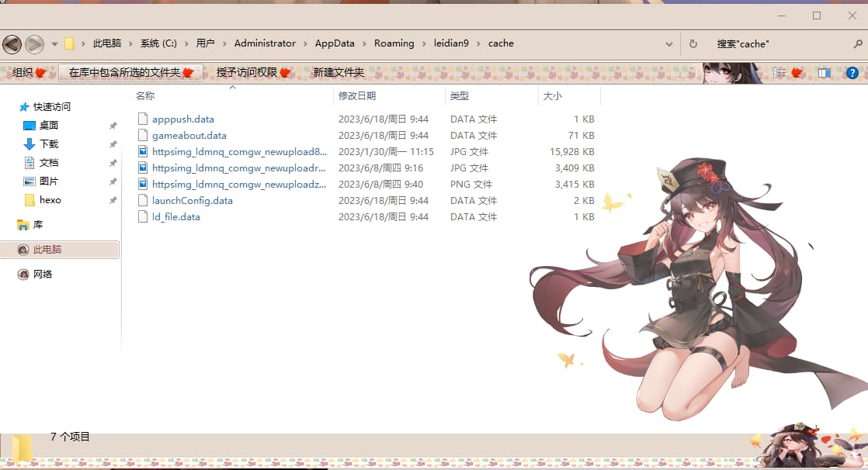Viewport: 868px width, 470px height.
Task: Click the apppush.data file icon
Action: coord(143,119)
